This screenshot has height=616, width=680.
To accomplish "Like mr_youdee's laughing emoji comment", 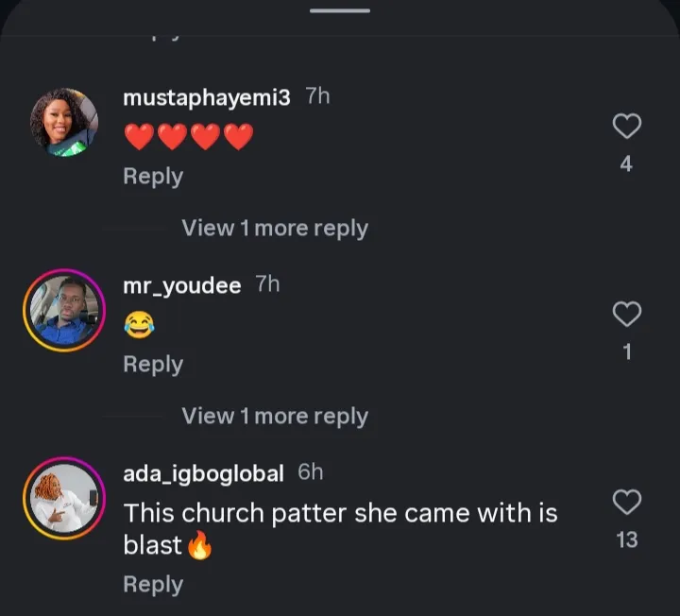I will tap(627, 314).
